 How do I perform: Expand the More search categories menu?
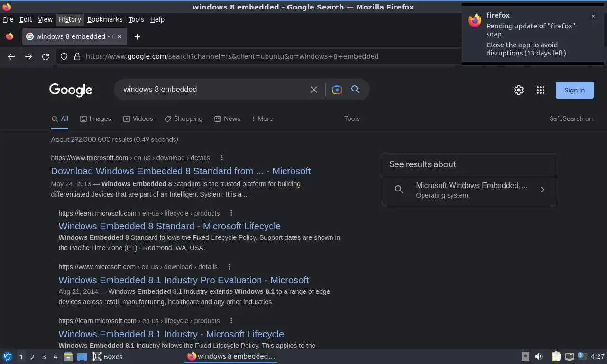263,119
